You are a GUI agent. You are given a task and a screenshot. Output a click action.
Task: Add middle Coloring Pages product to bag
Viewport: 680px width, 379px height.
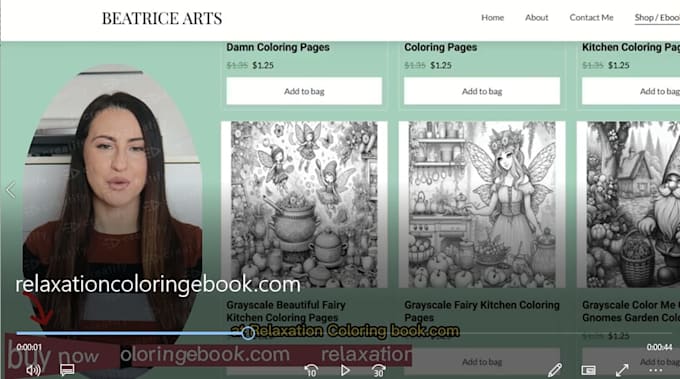click(482, 91)
